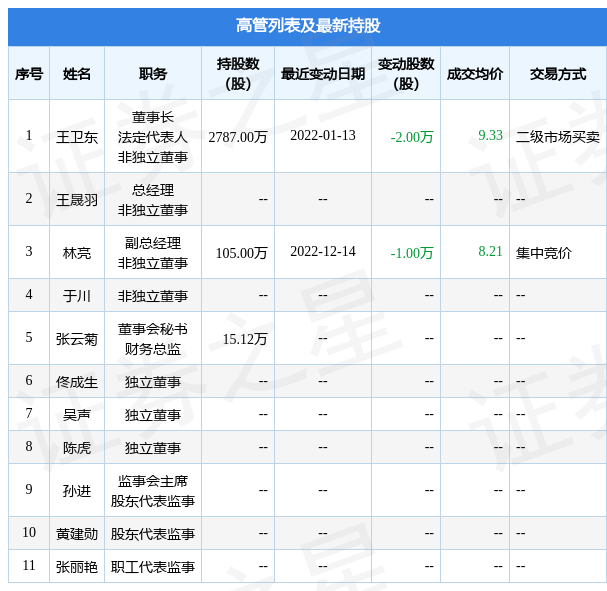607x591 pixels.
Task: Click the 最近变动日期 column header
Action: coord(323,74)
